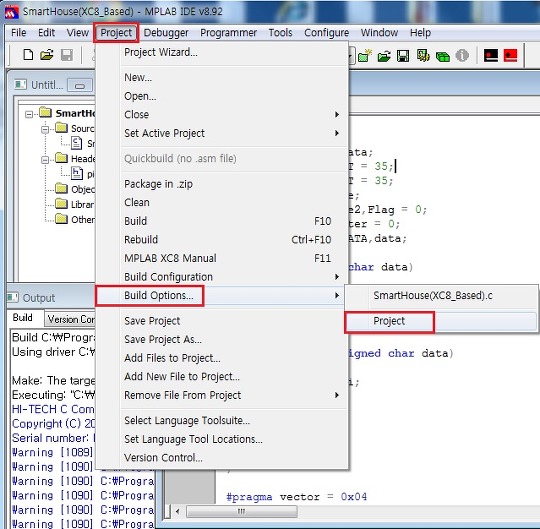This screenshot has height=529, width=540.
Task: Click the red Build All toolbar icon
Action: pyautogui.click(x=510, y=55)
